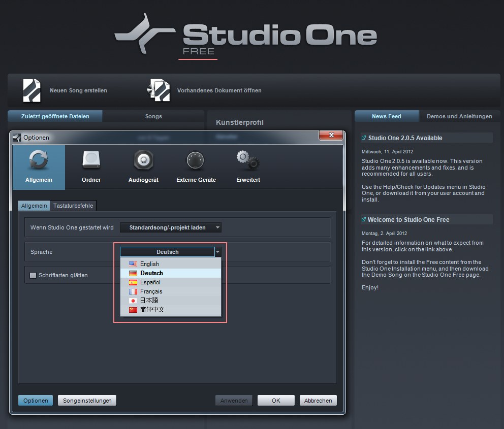Image resolution: width=504 pixels, height=429 pixels.
Task: Click the Wenn Studio One gestartet wird label
Action: [x=72, y=227]
